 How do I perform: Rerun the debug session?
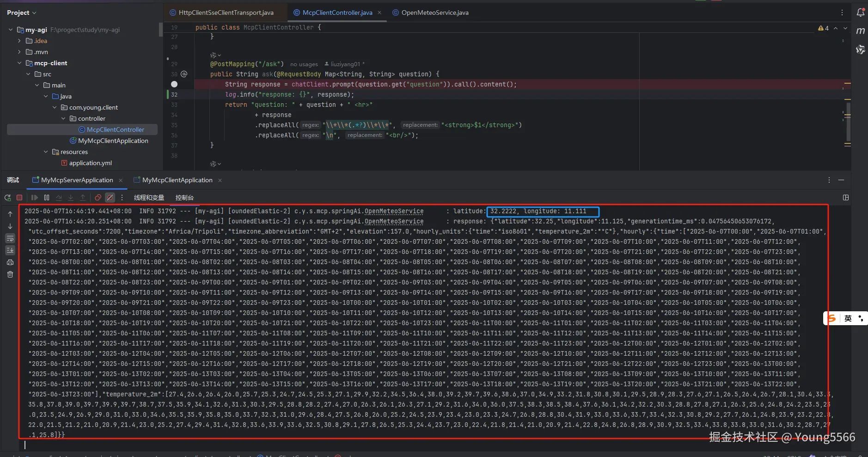click(x=8, y=198)
